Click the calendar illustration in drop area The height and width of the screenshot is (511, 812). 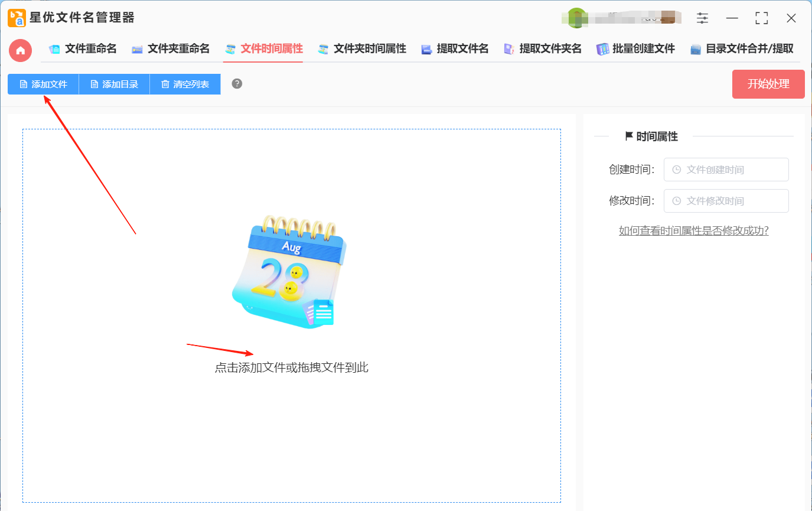click(x=289, y=272)
